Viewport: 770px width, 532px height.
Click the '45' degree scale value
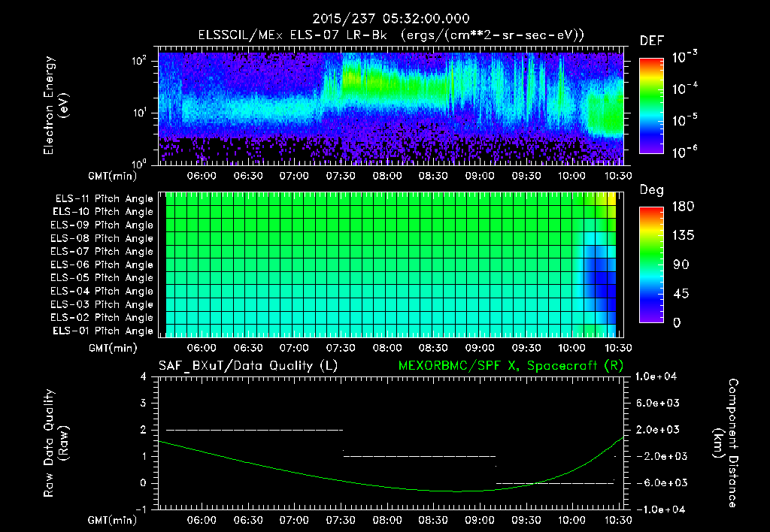click(681, 294)
